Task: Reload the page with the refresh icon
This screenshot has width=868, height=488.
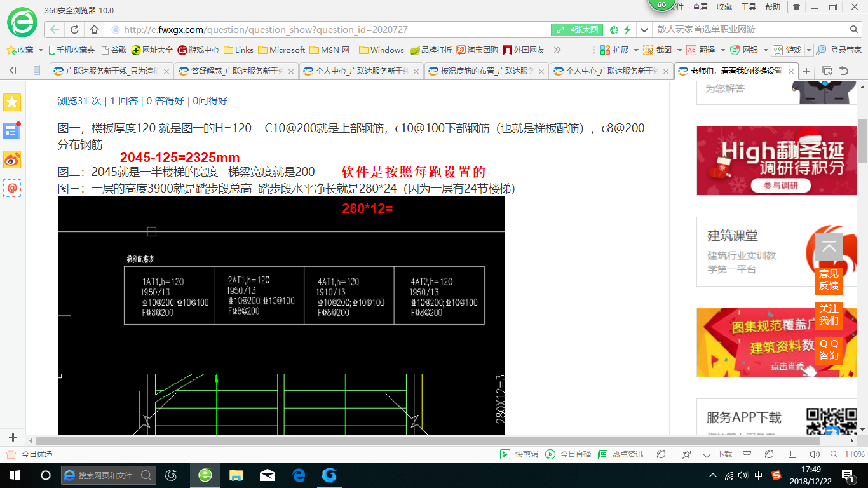Action: point(74,29)
